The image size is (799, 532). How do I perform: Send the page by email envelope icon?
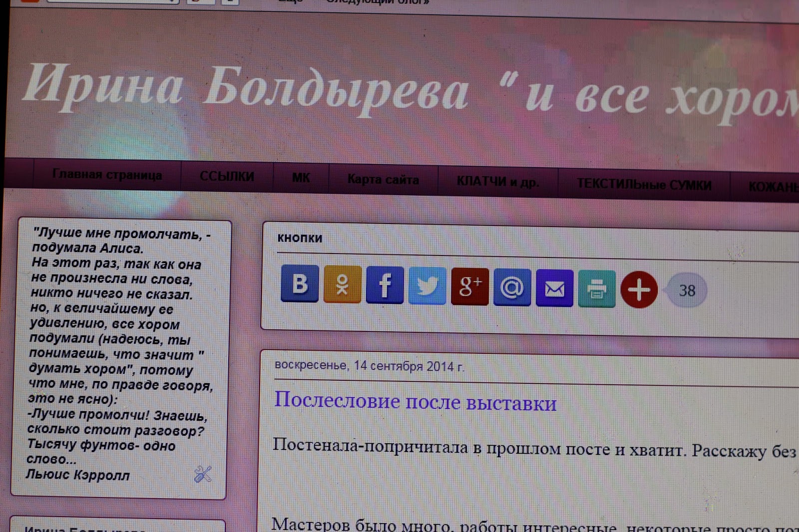(555, 288)
